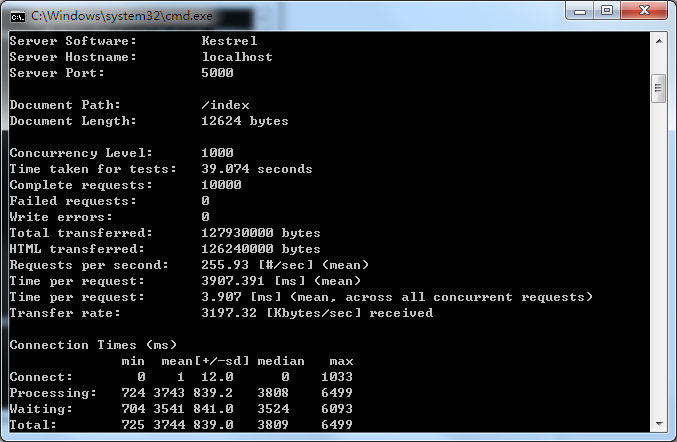Click the Total median value 3809
677x442 pixels.
pos(273,424)
